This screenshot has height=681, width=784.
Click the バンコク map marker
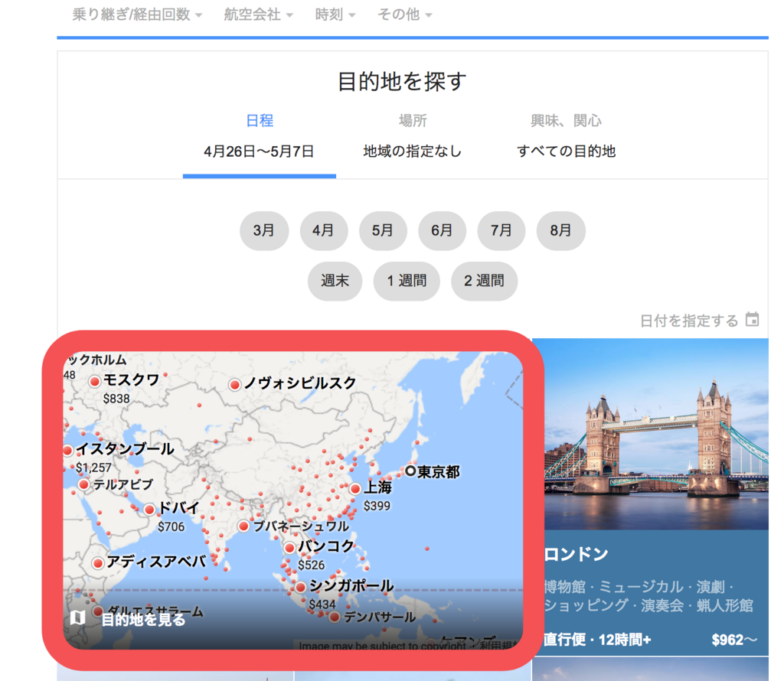click(289, 548)
